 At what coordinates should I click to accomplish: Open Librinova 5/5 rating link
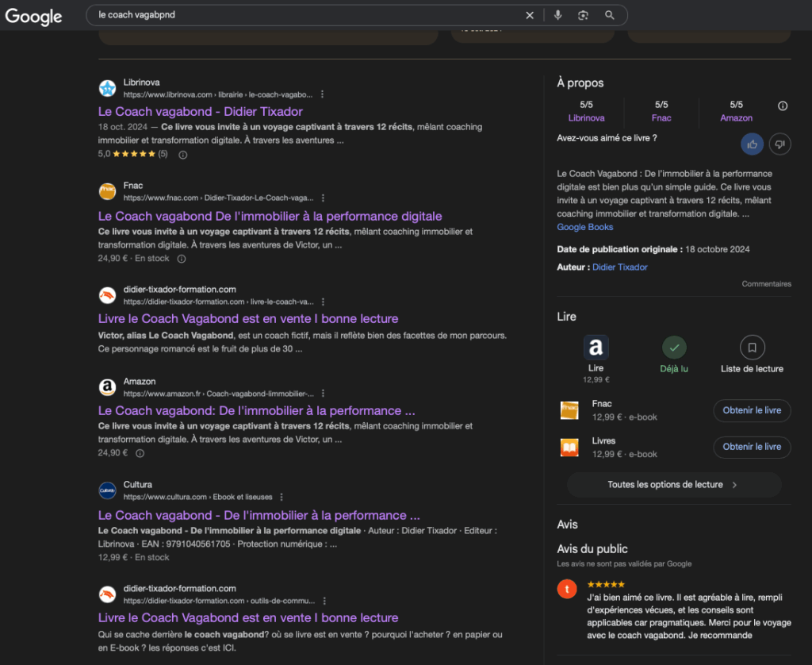[x=586, y=111]
